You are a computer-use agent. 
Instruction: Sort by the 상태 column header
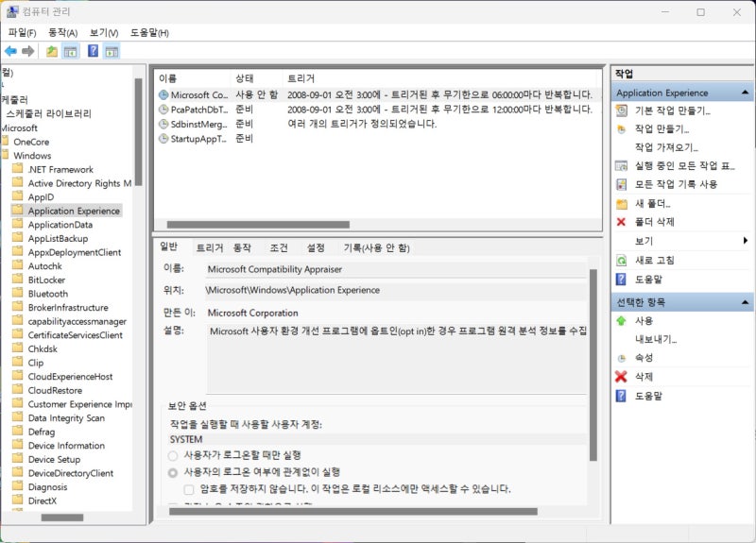[256, 78]
